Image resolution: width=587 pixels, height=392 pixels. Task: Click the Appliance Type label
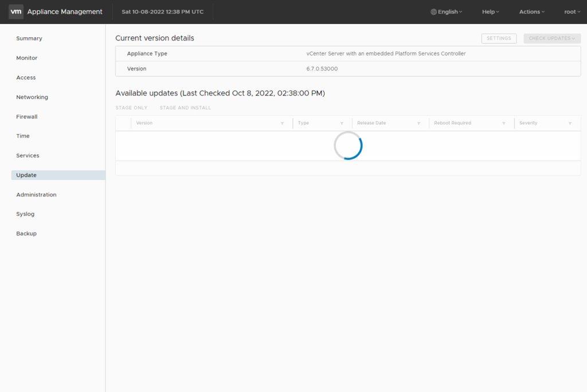[147, 53]
